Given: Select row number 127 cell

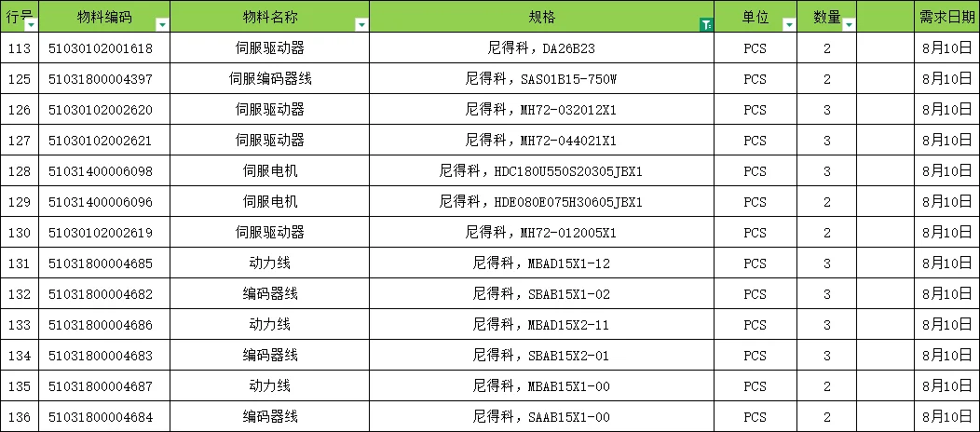Looking at the screenshot, I should (x=20, y=140).
